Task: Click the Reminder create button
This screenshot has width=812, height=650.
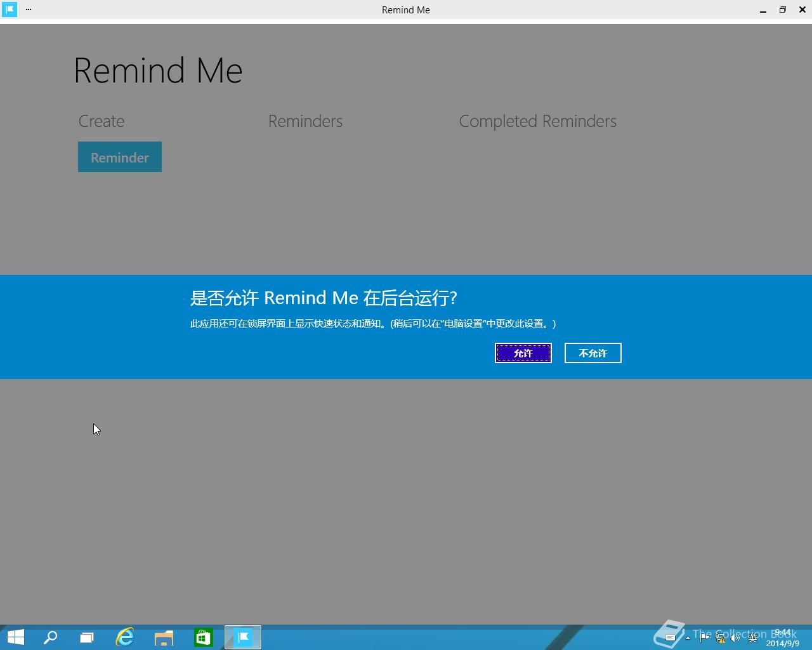Action: coord(120,157)
